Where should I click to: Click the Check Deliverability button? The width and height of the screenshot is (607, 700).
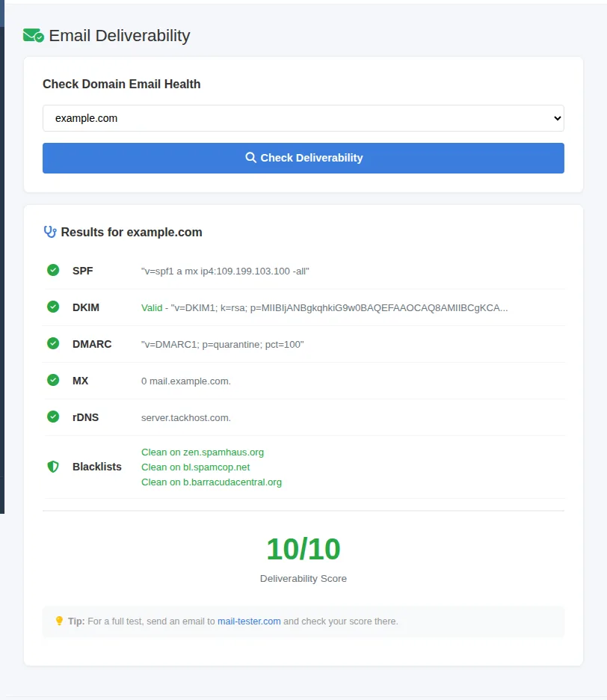click(303, 158)
